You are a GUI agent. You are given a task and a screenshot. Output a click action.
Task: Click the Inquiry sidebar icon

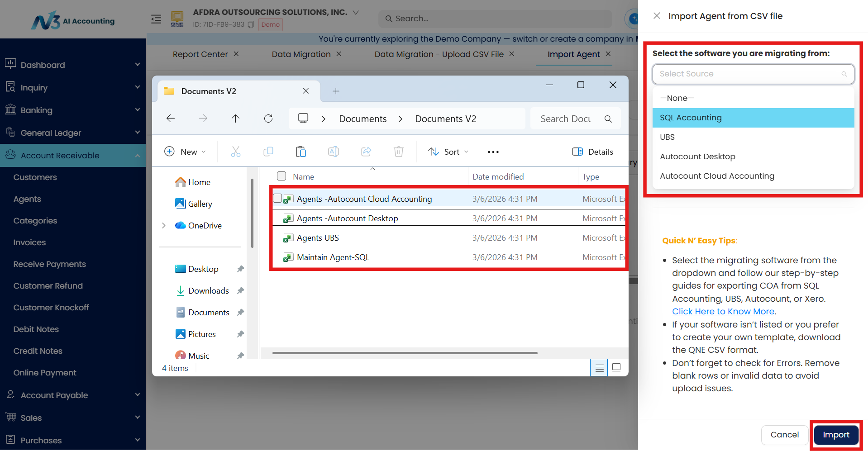coord(10,86)
